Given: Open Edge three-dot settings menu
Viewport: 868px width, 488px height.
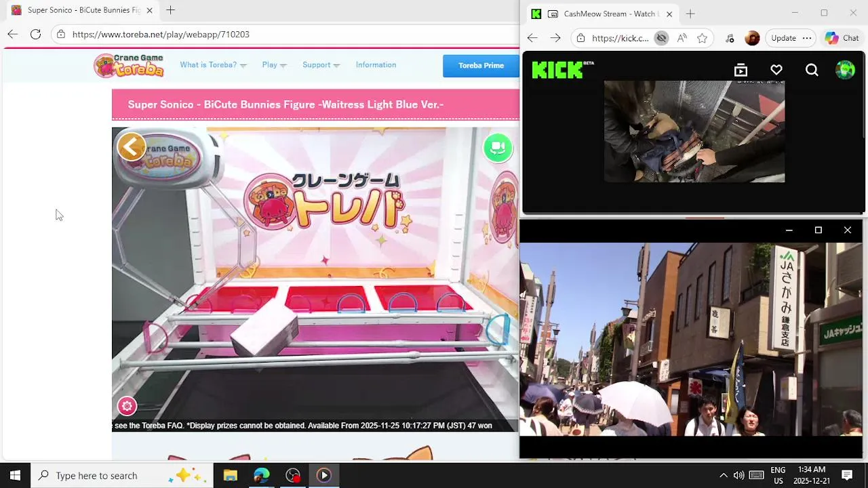Looking at the screenshot, I should [x=807, y=38].
